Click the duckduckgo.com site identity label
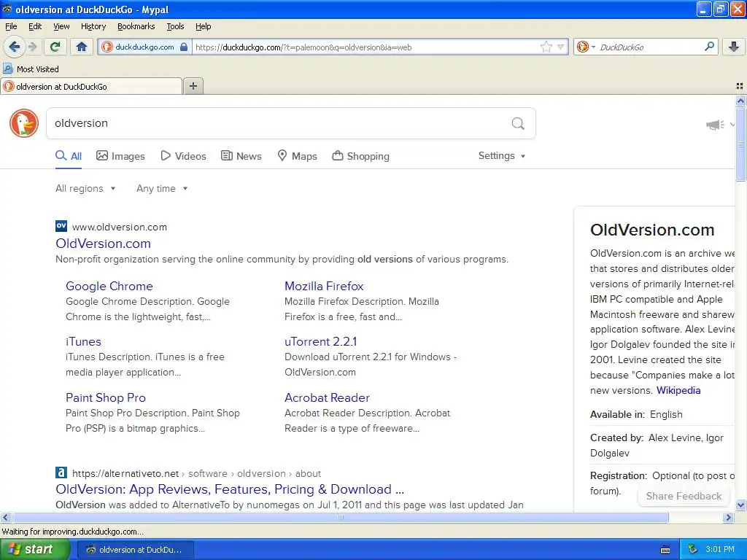Image resolution: width=747 pixels, height=560 pixels. (x=145, y=47)
